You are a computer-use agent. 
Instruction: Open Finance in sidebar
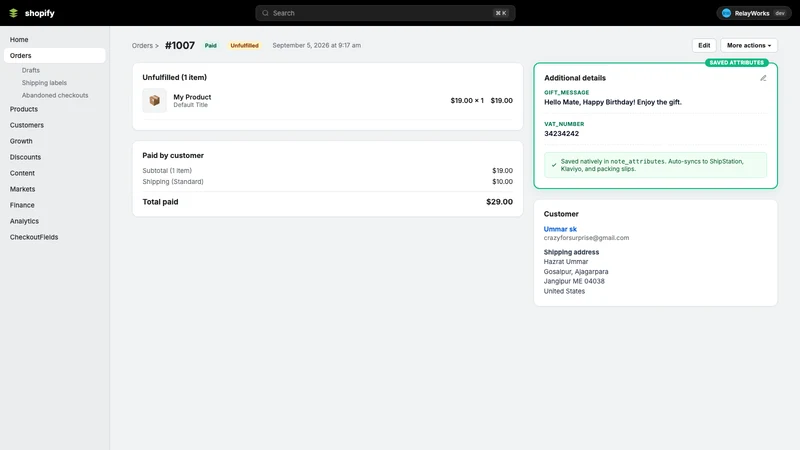tap(22, 205)
